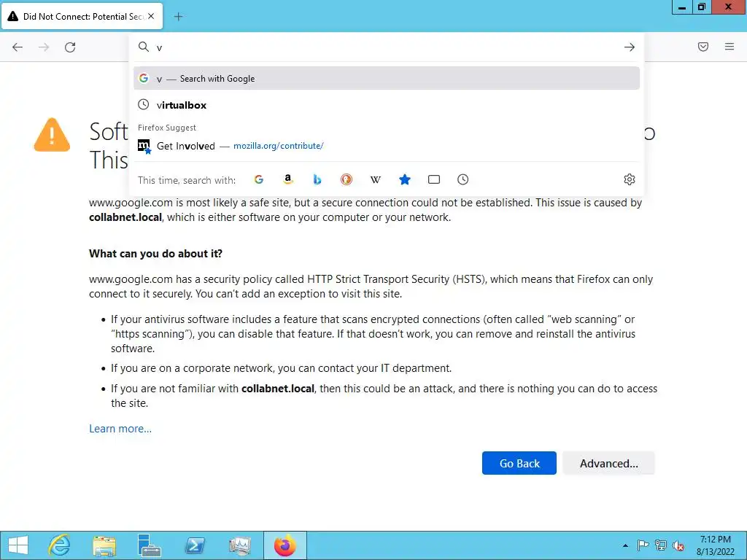
Task: Pick the virtualbox history suggestion
Action: pyautogui.click(x=387, y=105)
